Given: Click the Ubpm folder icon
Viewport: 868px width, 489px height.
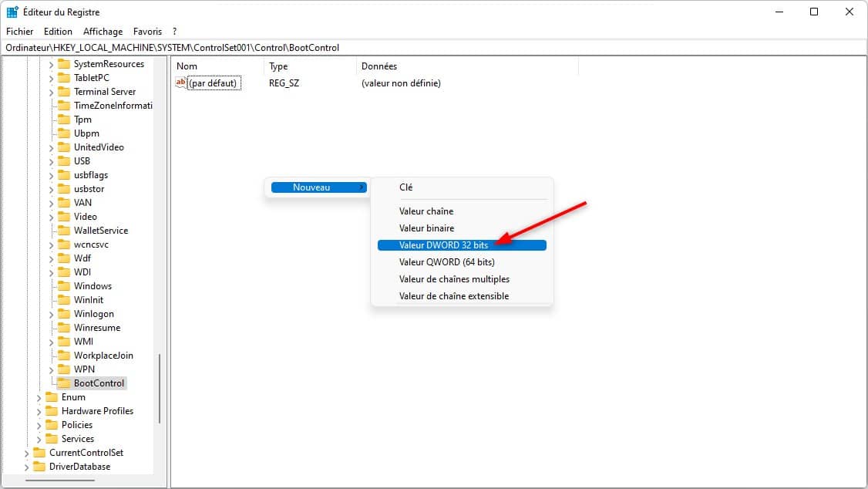Looking at the screenshot, I should 64,133.
